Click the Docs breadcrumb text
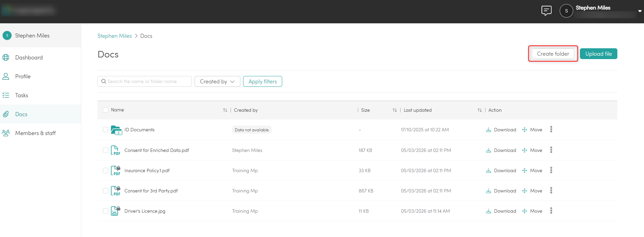 point(146,36)
